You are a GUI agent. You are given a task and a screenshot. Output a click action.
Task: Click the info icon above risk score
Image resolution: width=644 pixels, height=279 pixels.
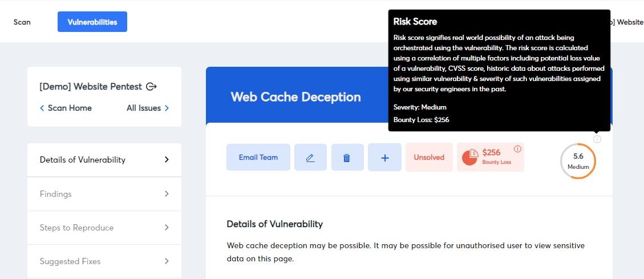tap(597, 139)
